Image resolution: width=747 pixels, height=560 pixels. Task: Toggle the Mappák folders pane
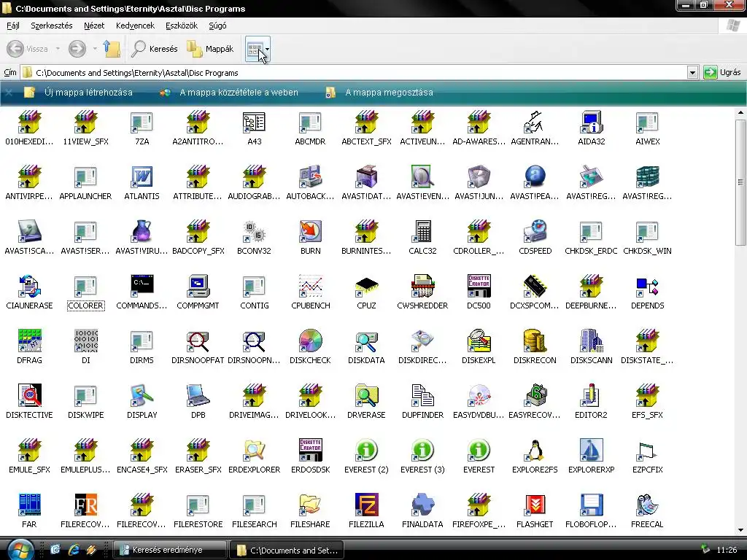[210, 49]
